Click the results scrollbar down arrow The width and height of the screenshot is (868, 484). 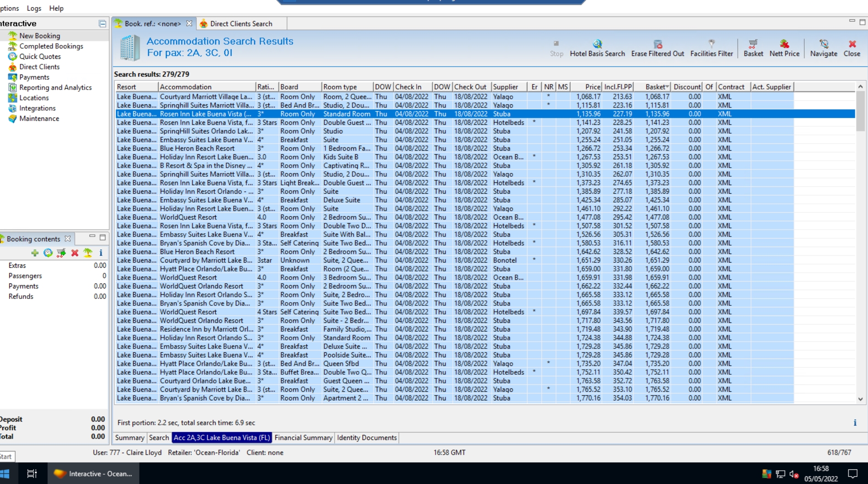[x=860, y=399]
